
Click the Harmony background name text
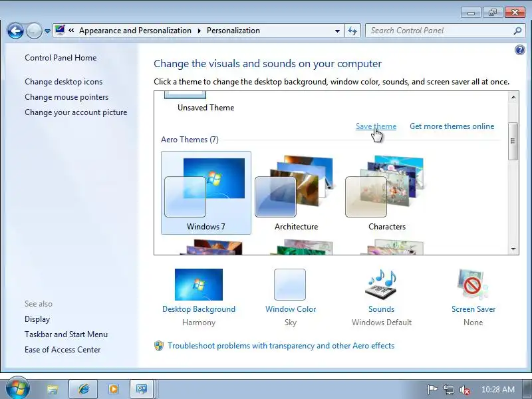click(199, 323)
